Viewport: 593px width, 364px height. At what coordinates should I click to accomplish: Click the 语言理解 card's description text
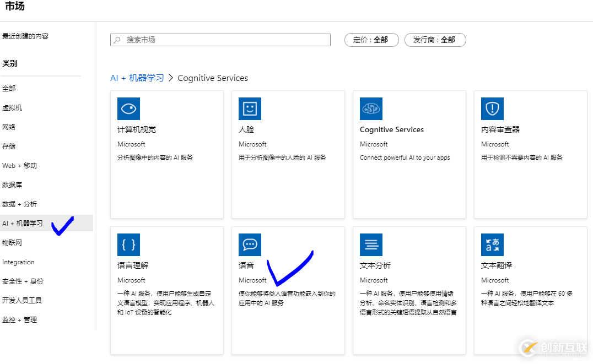[x=166, y=303]
